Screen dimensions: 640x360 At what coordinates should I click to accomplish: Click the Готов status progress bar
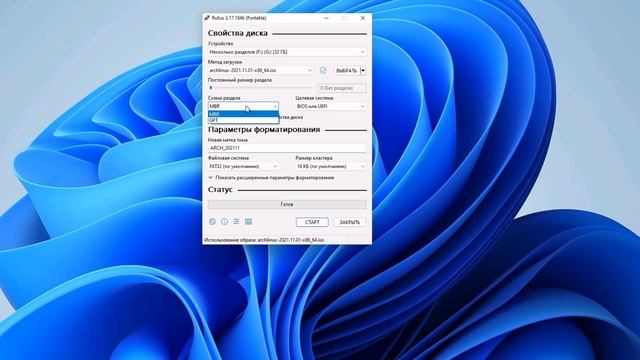coord(287,204)
